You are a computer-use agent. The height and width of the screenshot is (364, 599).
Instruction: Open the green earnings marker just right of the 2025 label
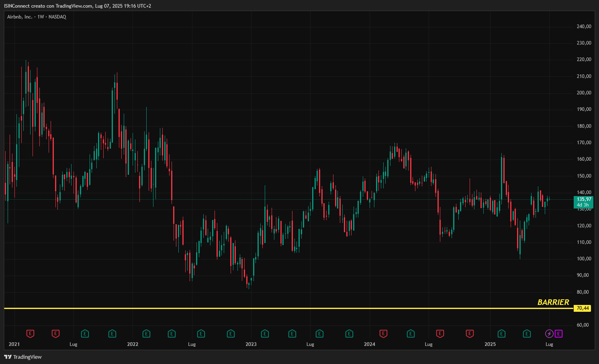click(x=501, y=333)
